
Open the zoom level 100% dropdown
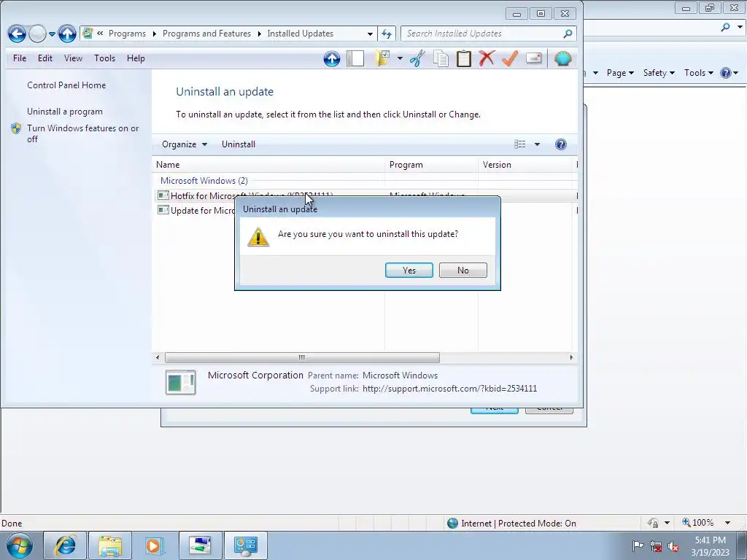pyautogui.click(x=727, y=523)
